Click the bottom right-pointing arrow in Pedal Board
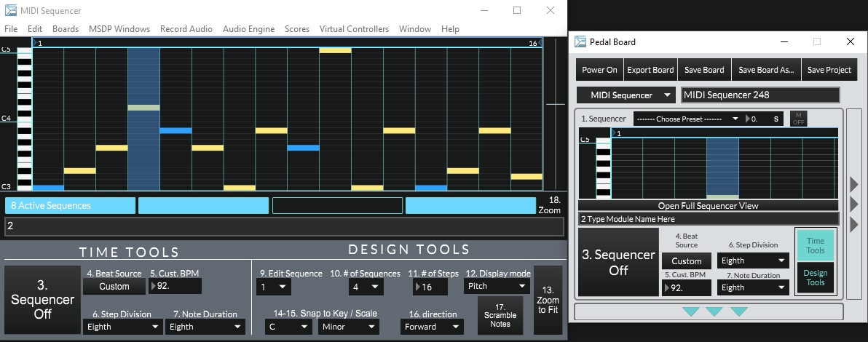Image resolution: width=868 pixels, height=342 pixels. coord(854,224)
